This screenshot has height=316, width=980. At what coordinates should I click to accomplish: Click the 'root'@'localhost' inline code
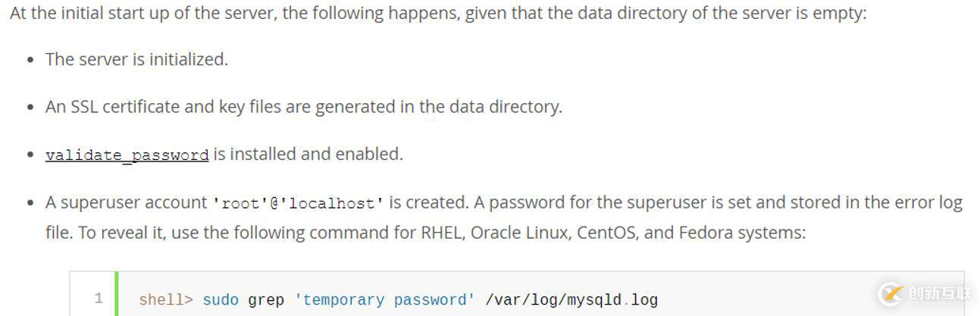(298, 203)
